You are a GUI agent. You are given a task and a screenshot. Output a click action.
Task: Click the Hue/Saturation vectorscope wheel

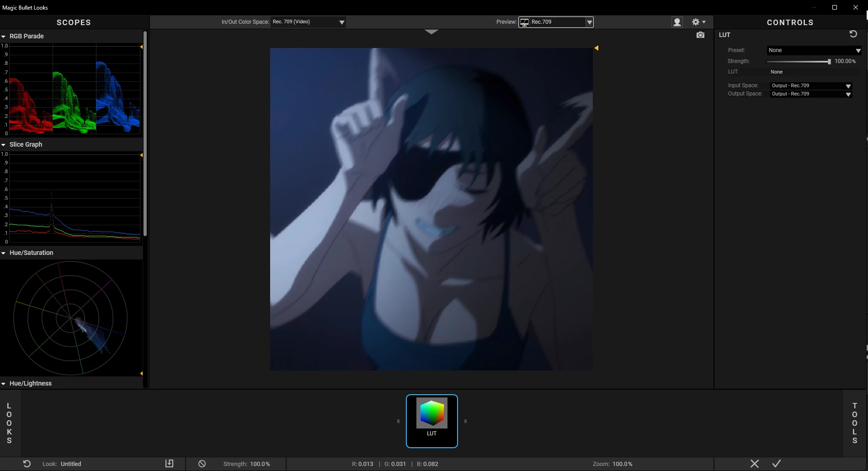pyautogui.click(x=70, y=318)
